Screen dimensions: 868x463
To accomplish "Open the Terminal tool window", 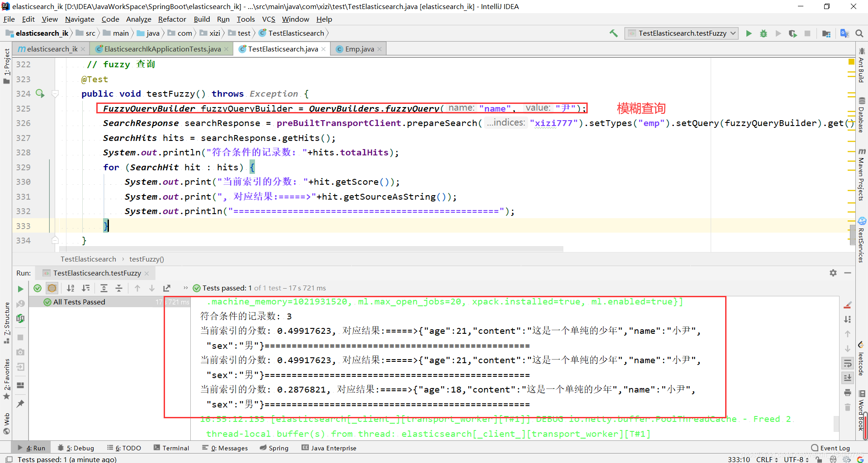I will 171,448.
